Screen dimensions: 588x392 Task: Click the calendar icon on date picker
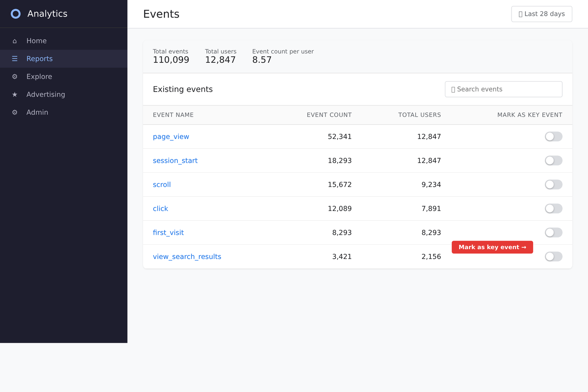[520, 14]
